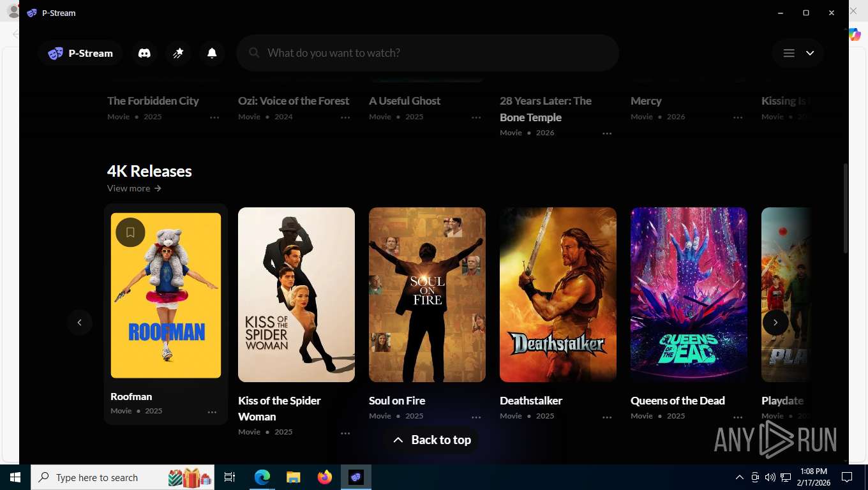Screen dimensions: 868x490
Task: Launch Microsoft Edge from the taskbar
Action: click(x=262, y=477)
